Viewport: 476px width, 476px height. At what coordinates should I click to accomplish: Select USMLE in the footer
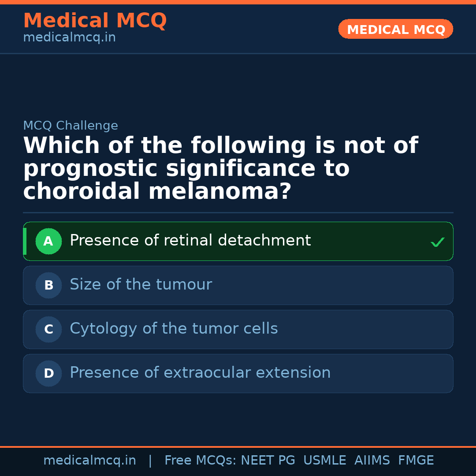[x=324, y=461]
